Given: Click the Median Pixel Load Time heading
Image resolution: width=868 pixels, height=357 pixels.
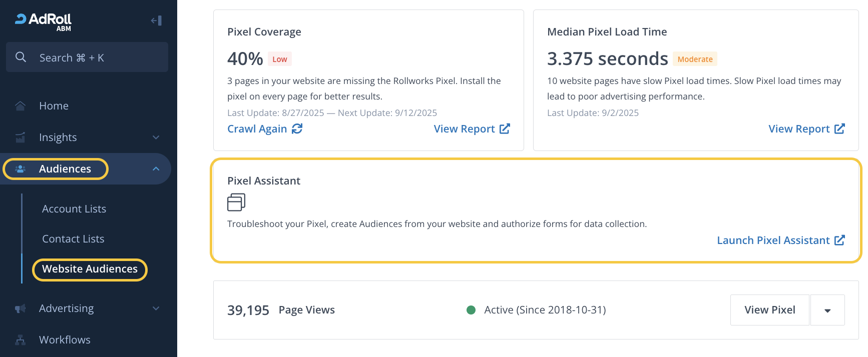Looking at the screenshot, I should coord(607,32).
